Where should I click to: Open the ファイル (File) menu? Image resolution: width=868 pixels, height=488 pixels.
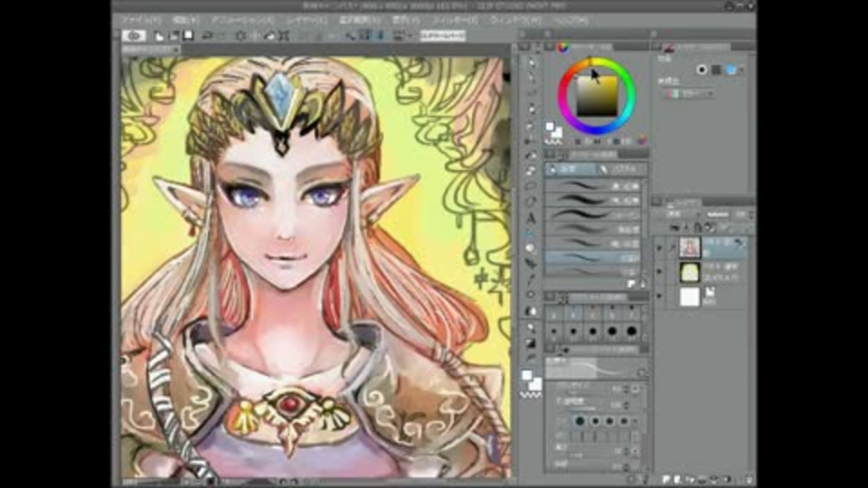[x=141, y=20]
